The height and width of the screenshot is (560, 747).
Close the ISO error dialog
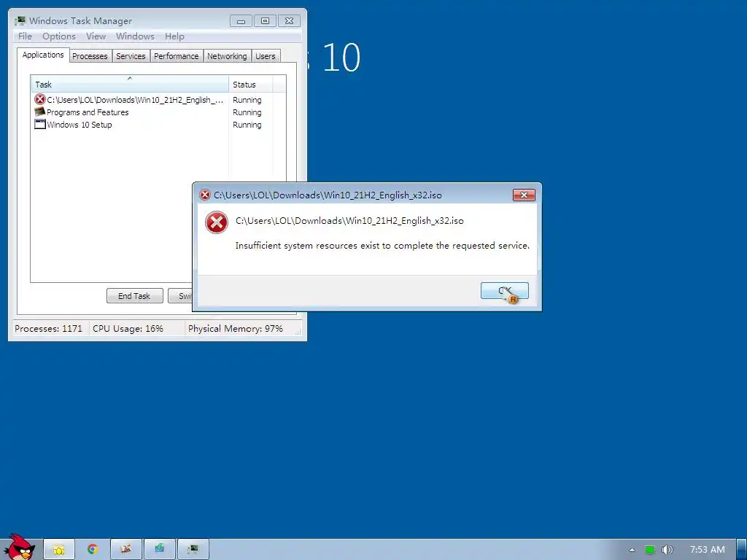pyautogui.click(x=524, y=195)
